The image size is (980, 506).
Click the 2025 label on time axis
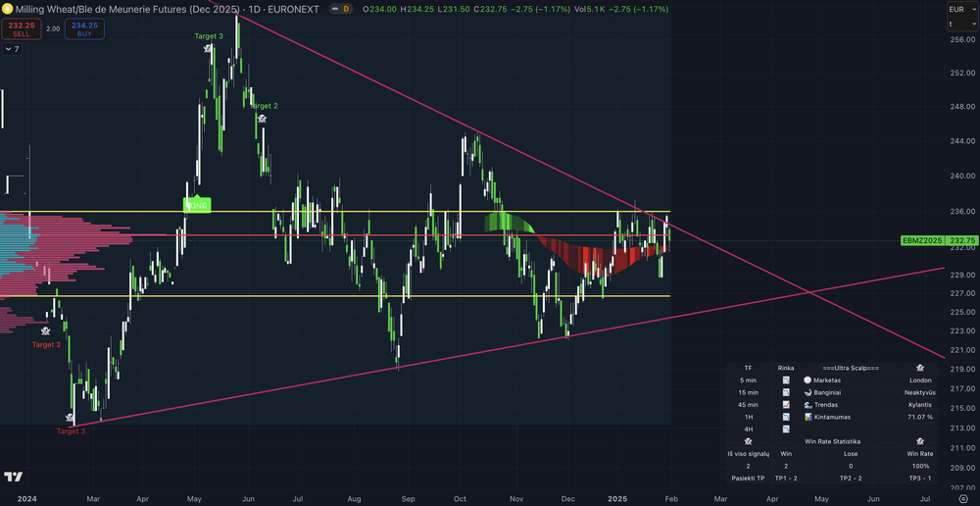(617, 498)
